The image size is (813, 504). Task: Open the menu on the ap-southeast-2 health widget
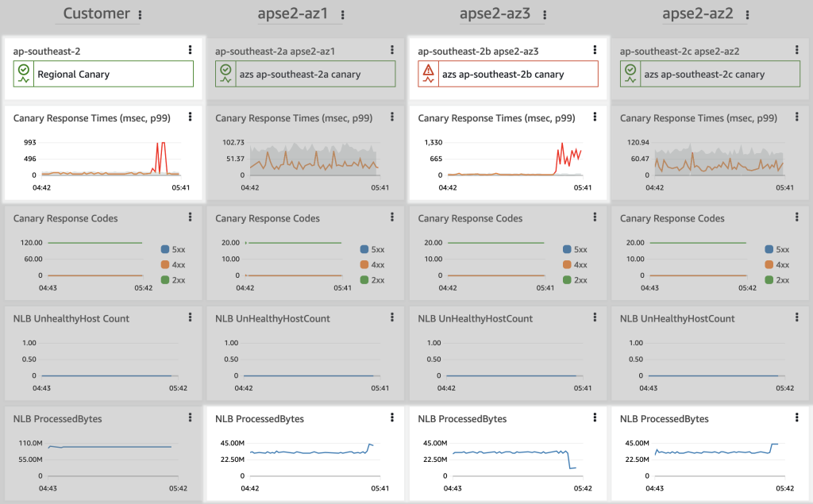(x=190, y=49)
